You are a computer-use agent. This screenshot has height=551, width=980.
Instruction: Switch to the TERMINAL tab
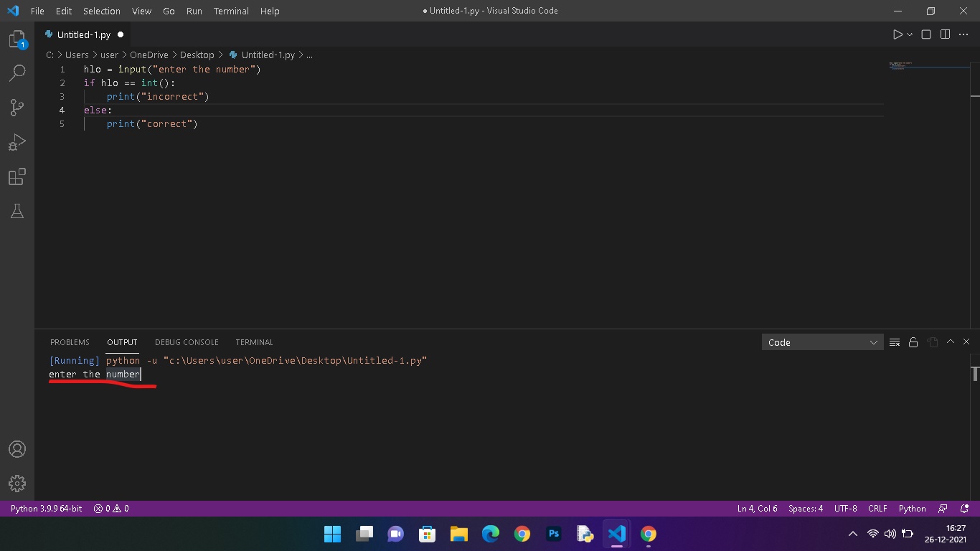254,342
